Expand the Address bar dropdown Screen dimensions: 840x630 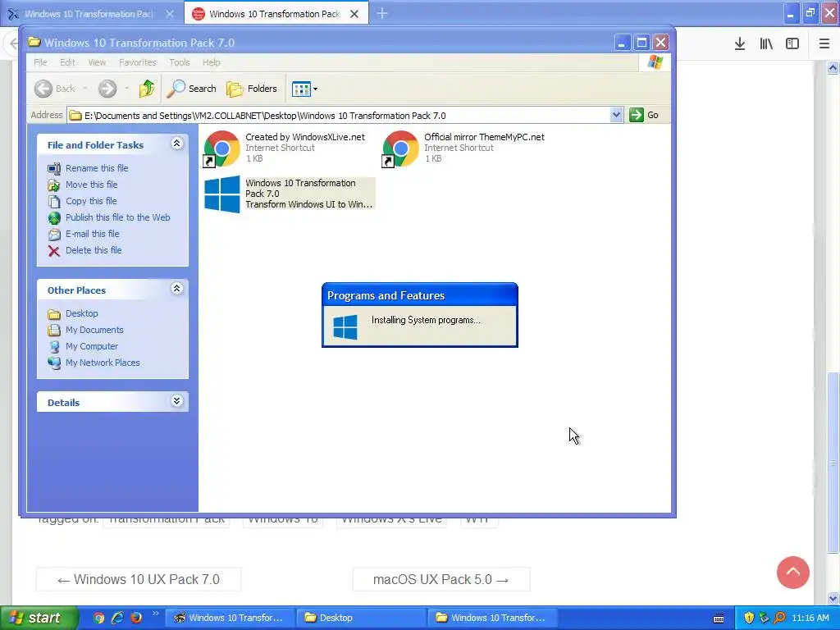click(616, 115)
